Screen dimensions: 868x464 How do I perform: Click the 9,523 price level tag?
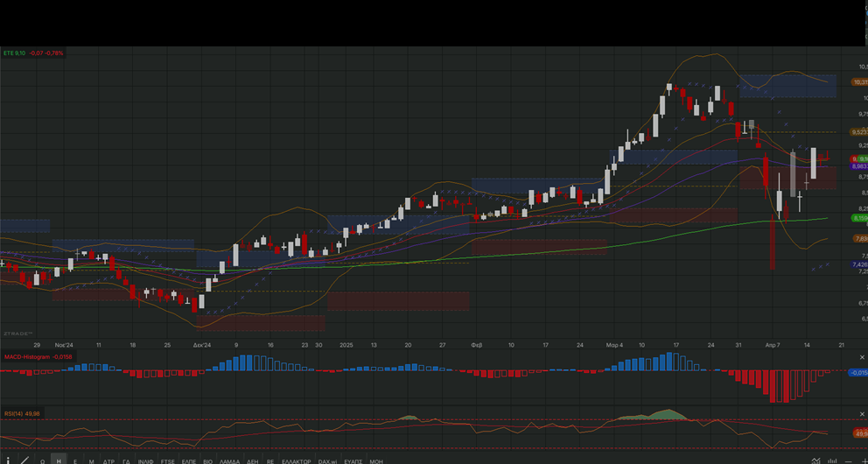click(859, 132)
